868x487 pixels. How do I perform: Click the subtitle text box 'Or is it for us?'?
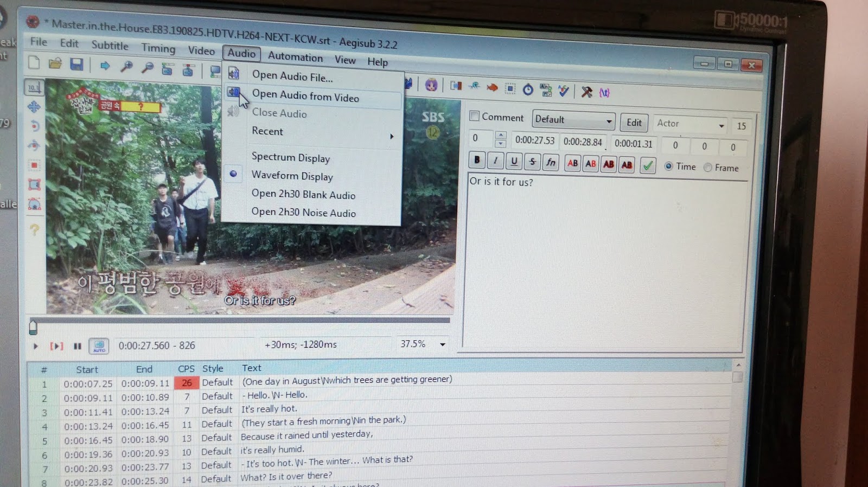click(x=605, y=263)
